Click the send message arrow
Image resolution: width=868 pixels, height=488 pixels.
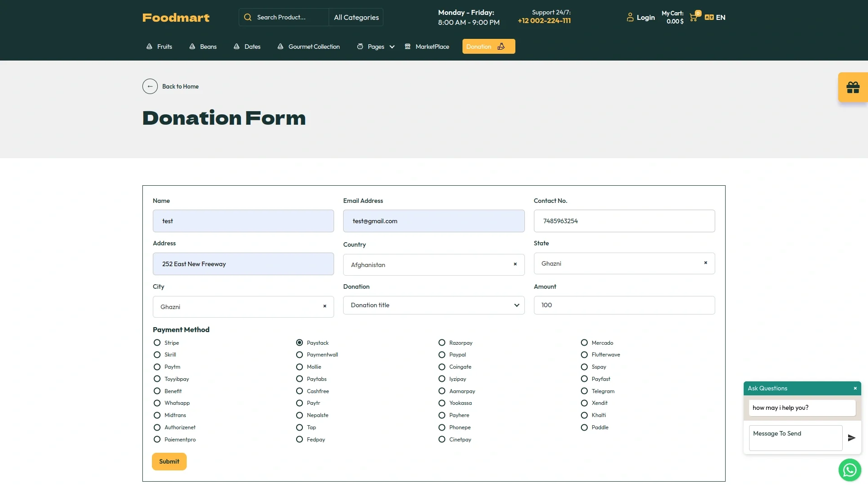tap(851, 438)
